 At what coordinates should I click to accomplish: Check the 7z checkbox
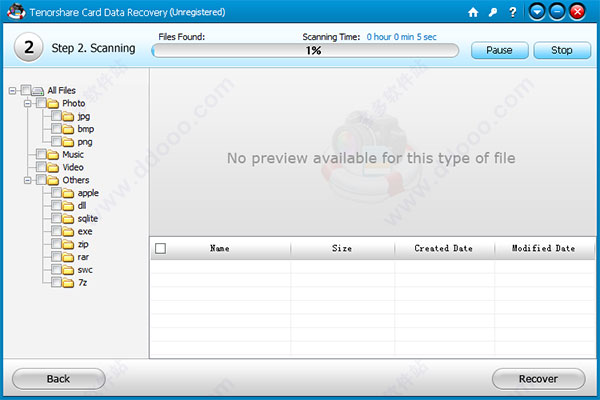tap(56, 282)
